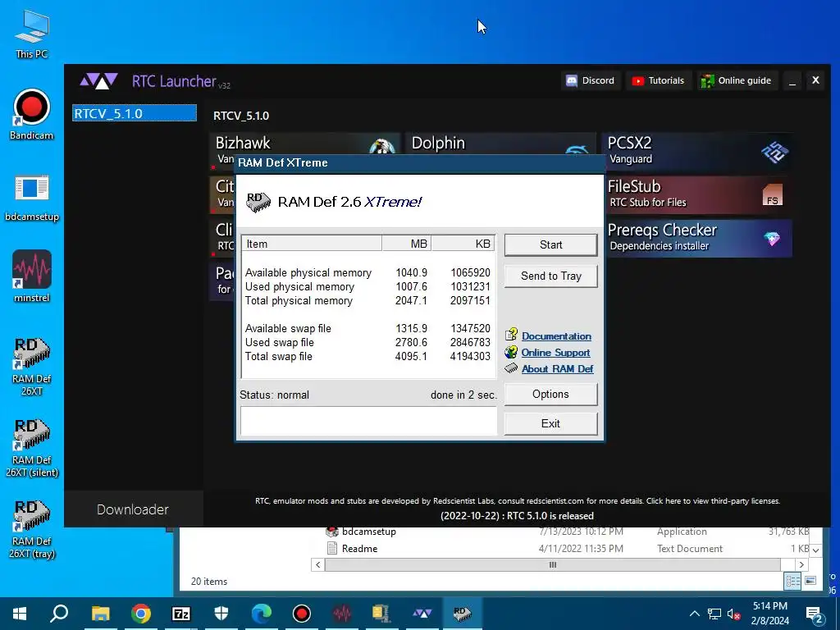Open Google Chrome from taskbar
The width and height of the screenshot is (840, 630).
(x=140, y=614)
